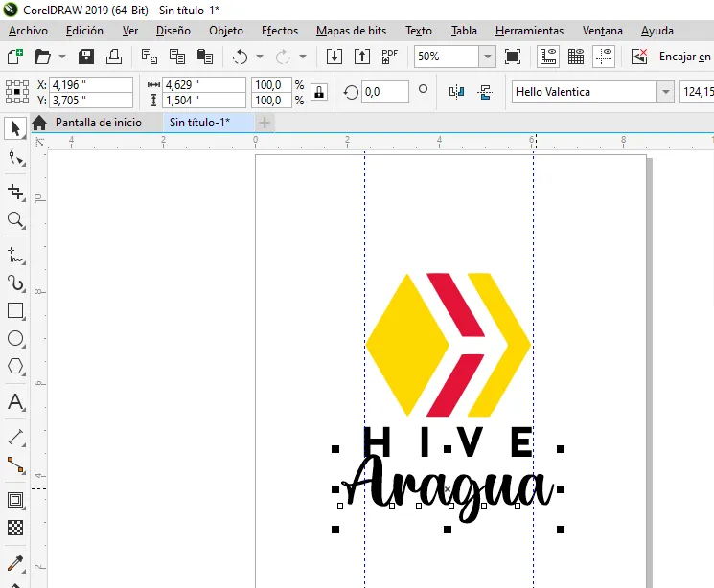Toggle snap off button

pyautogui.click(x=639, y=57)
